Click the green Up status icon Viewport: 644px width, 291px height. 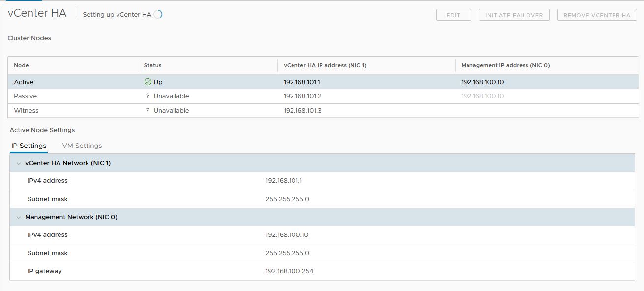click(x=147, y=82)
